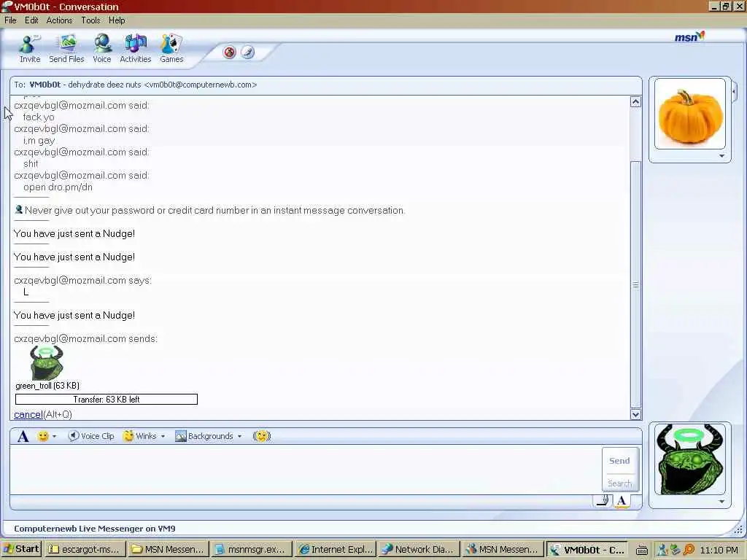Open the Activities toolbar button
The width and height of the screenshot is (747, 560).
pos(135,49)
